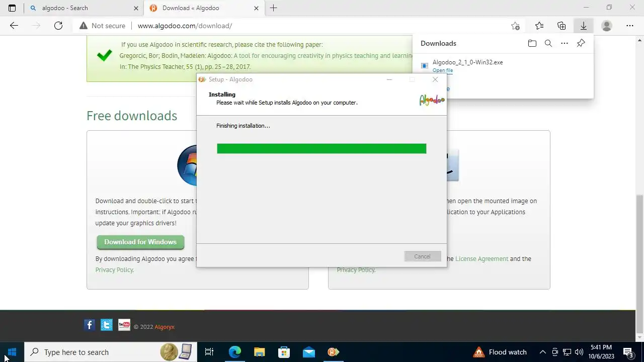Open Microsoft Edge from taskbar
This screenshot has width=644, height=362.
pos(235,352)
